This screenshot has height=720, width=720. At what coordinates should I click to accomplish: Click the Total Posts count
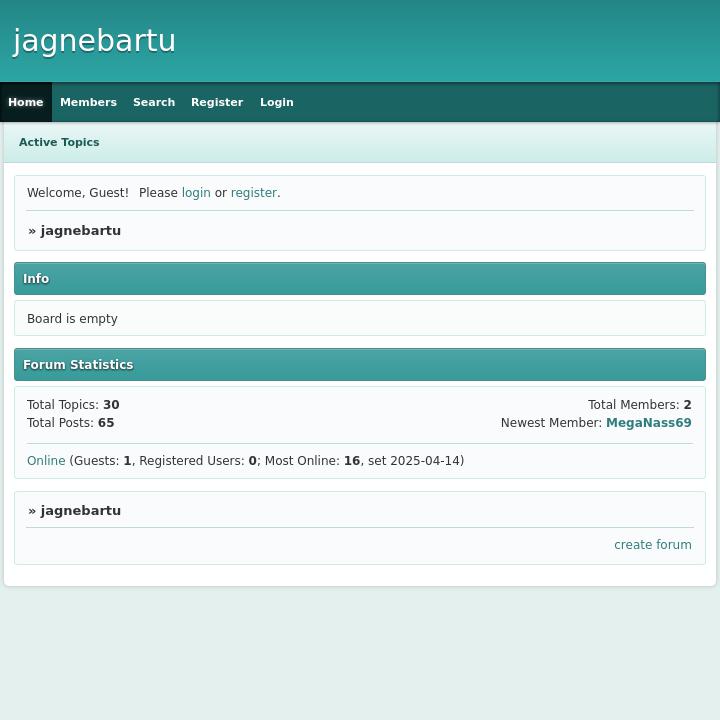point(106,423)
